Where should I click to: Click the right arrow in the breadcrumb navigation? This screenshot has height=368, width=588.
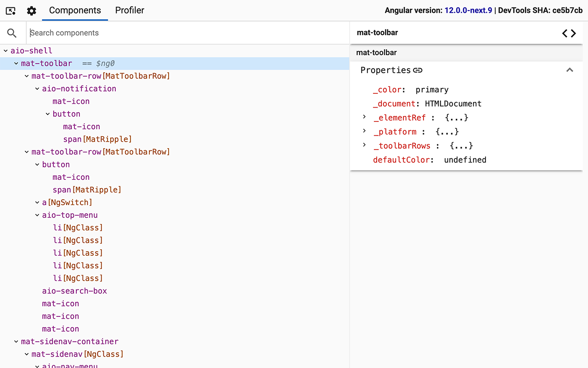(x=573, y=33)
